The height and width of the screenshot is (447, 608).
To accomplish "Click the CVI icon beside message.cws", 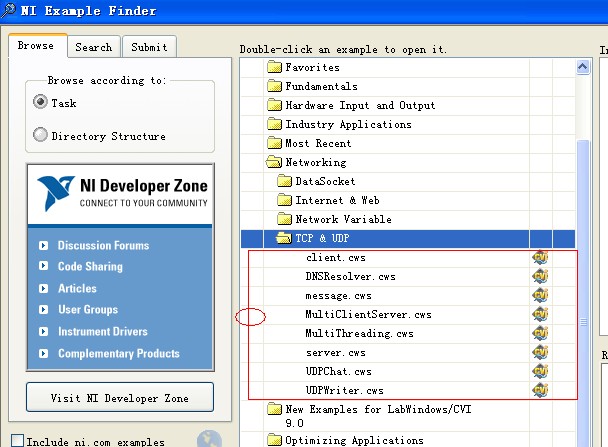I will point(540,295).
